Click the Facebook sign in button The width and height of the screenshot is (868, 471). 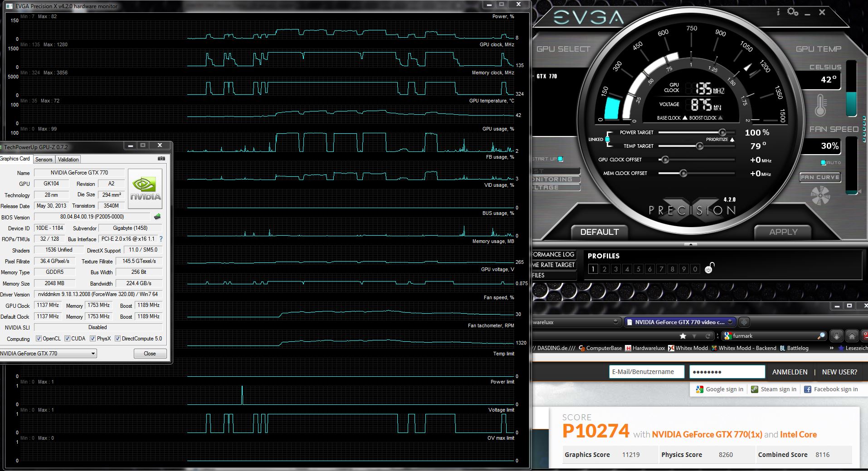pyautogui.click(x=831, y=389)
